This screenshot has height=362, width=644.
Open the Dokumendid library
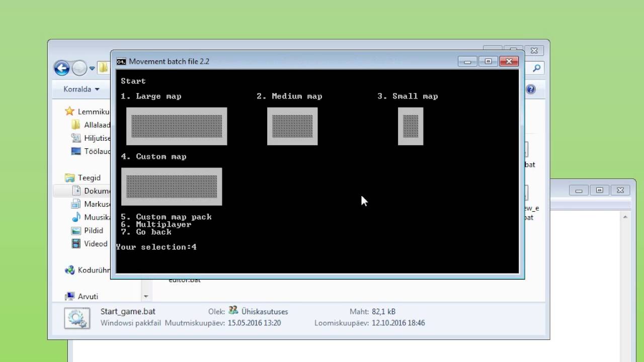tap(91, 191)
